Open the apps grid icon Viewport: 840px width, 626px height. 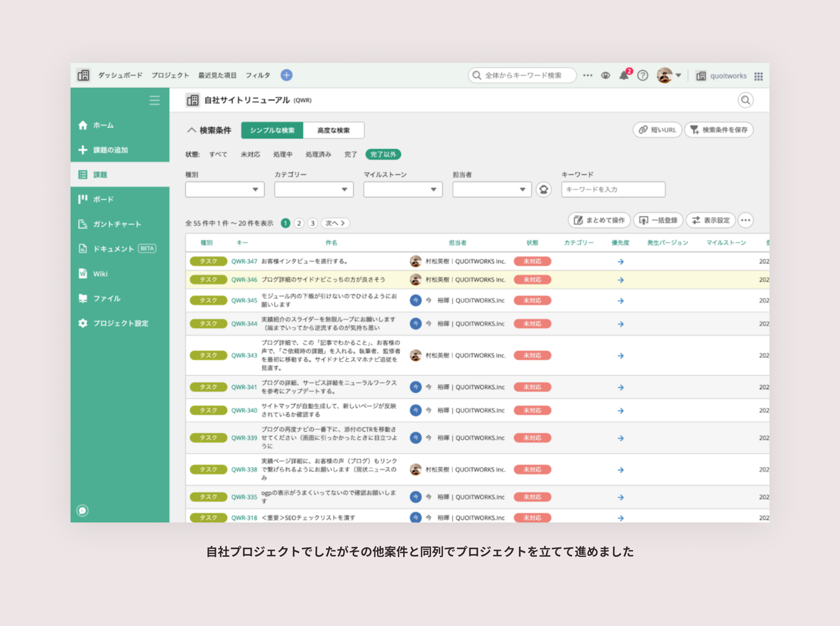[759, 76]
